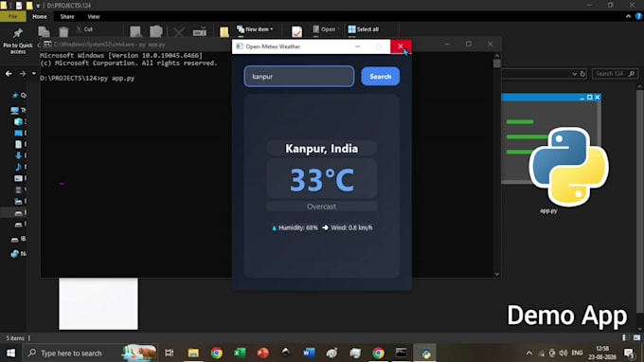Open PowerPoint from the taskbar

263,353
